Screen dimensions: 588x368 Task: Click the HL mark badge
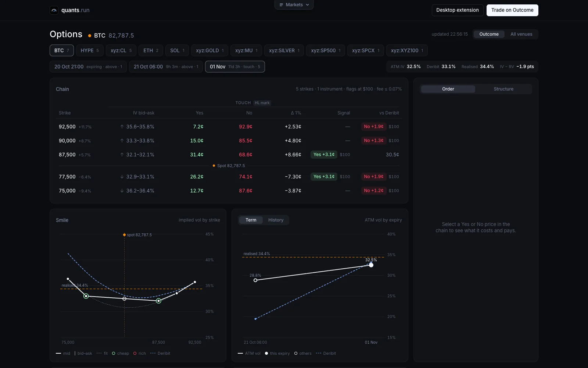click(262, 103)
